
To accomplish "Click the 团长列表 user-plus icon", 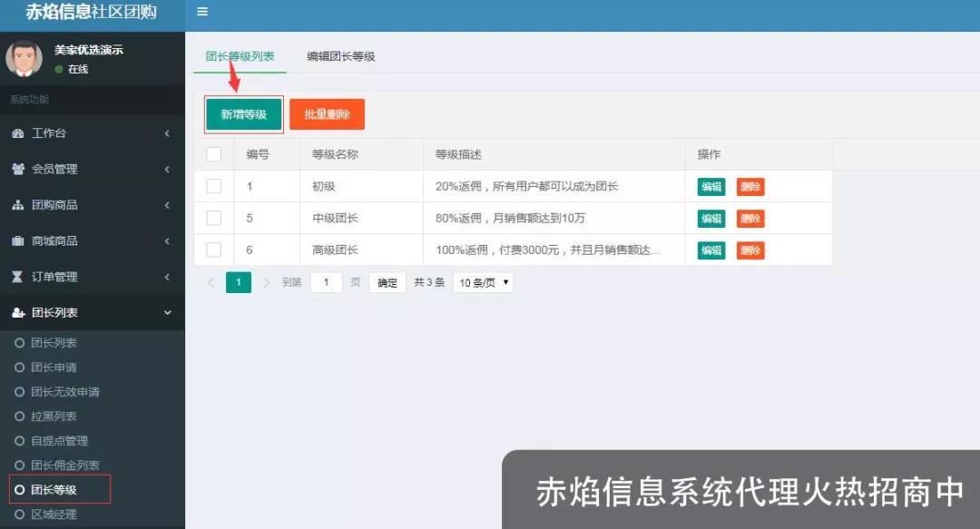I will [x=18, y=313].
